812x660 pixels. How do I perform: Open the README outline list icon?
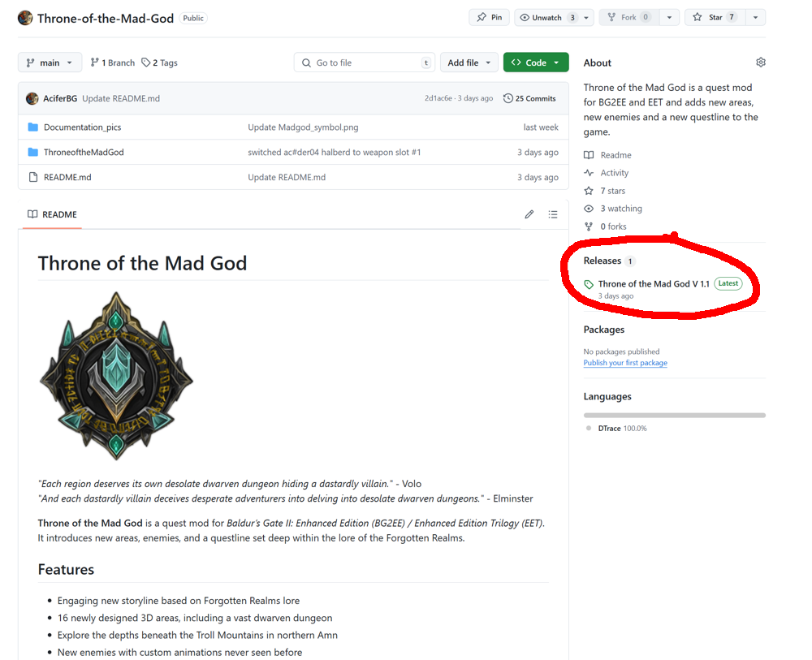553,214
